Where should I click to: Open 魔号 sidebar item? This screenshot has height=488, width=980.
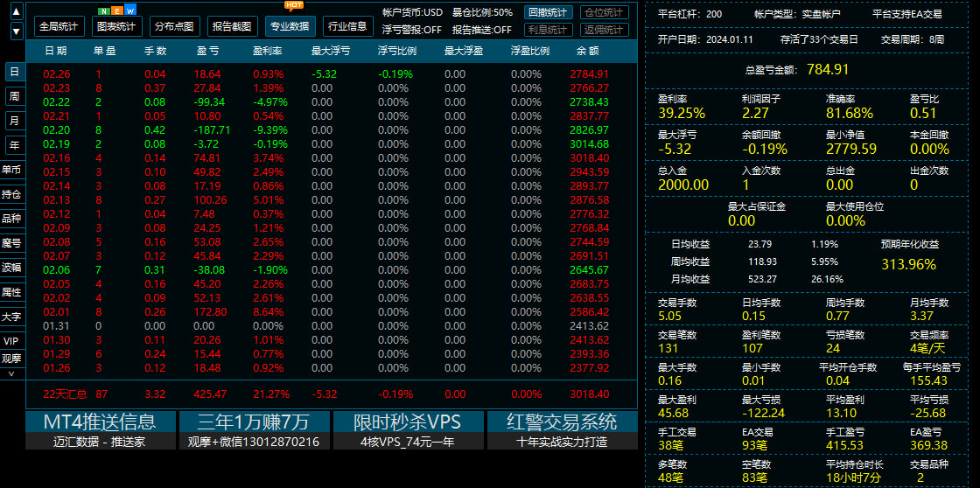coord(12,243)
